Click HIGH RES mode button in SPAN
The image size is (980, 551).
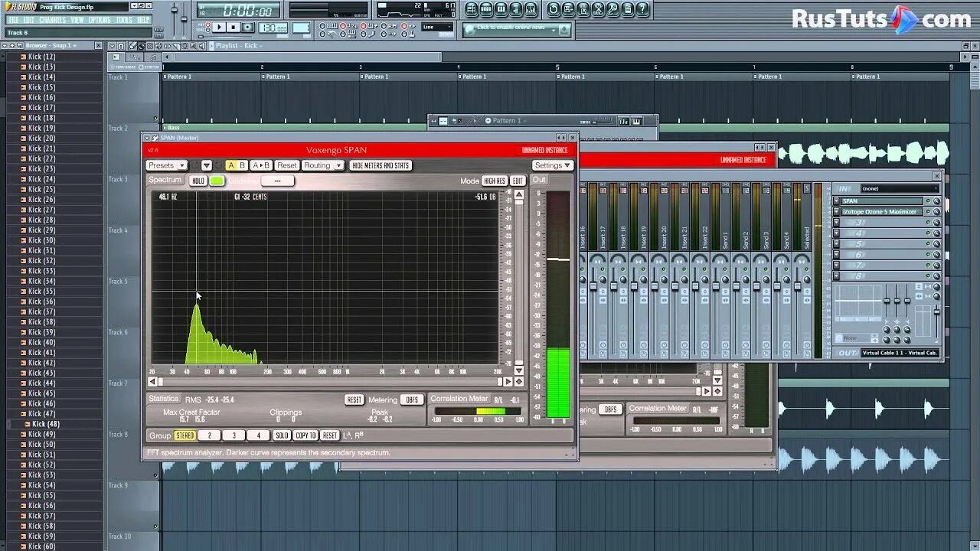(x=495, y=181)
